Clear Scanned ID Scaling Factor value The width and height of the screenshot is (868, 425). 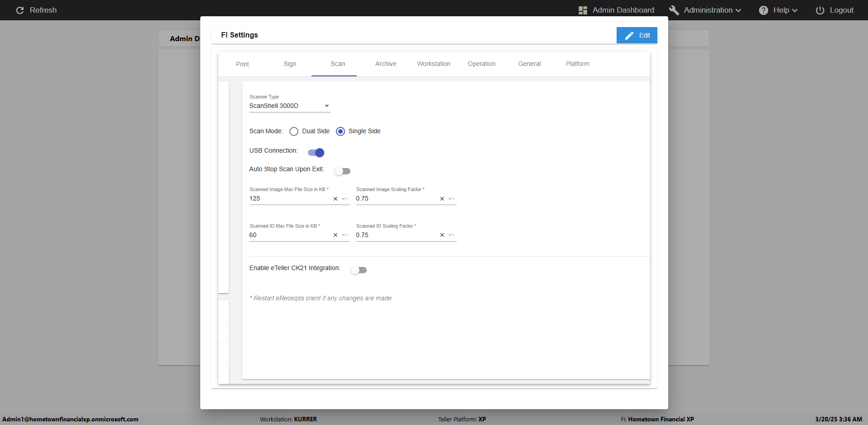pos(442,235)
